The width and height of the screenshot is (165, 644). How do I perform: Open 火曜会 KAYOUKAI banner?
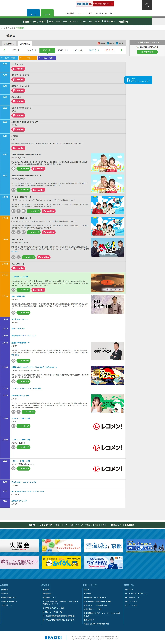19,546
